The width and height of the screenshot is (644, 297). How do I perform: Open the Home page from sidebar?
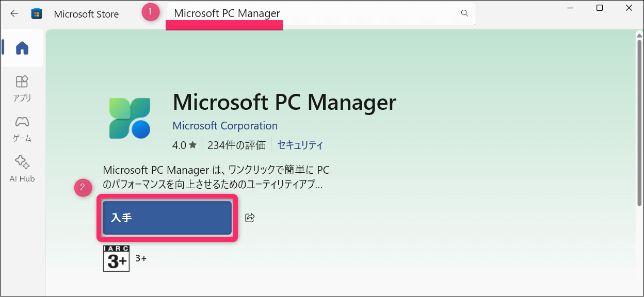click(x=22, y=48)
